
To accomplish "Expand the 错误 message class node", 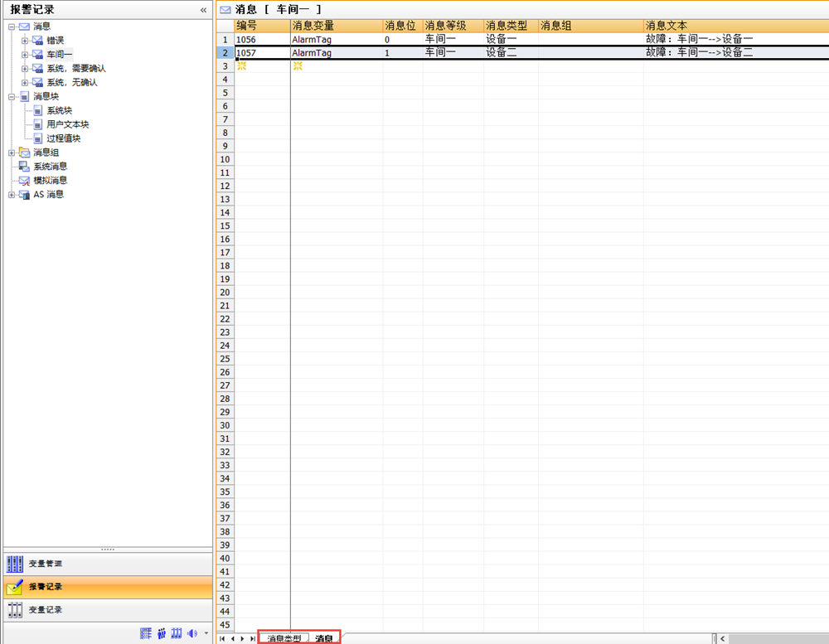I will (25, 41).
